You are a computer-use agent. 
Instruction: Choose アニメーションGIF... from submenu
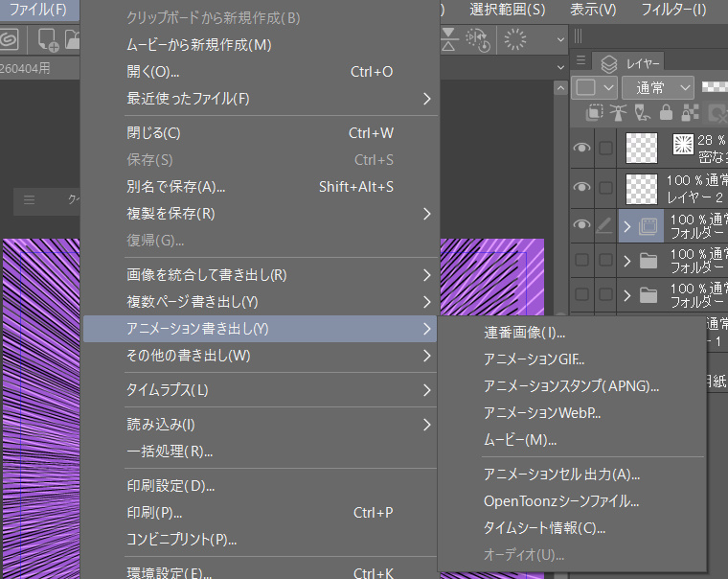click(x=534, y=359)
